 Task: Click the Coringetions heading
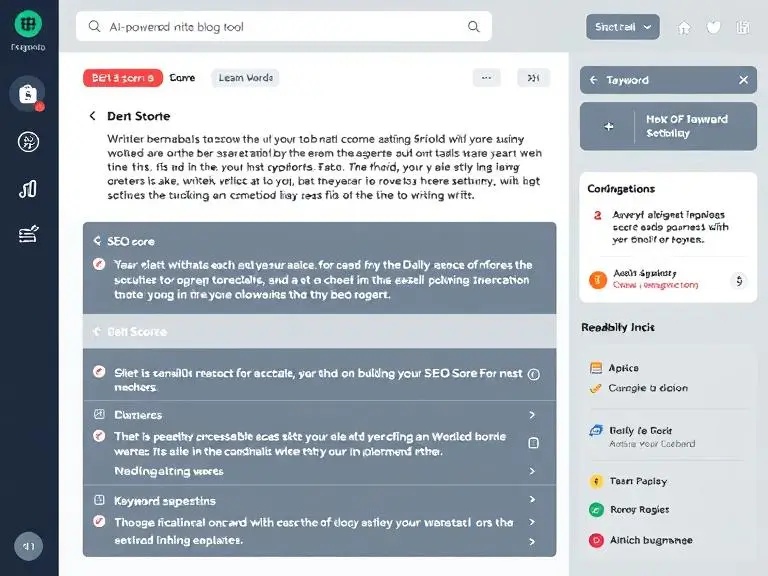621,189
